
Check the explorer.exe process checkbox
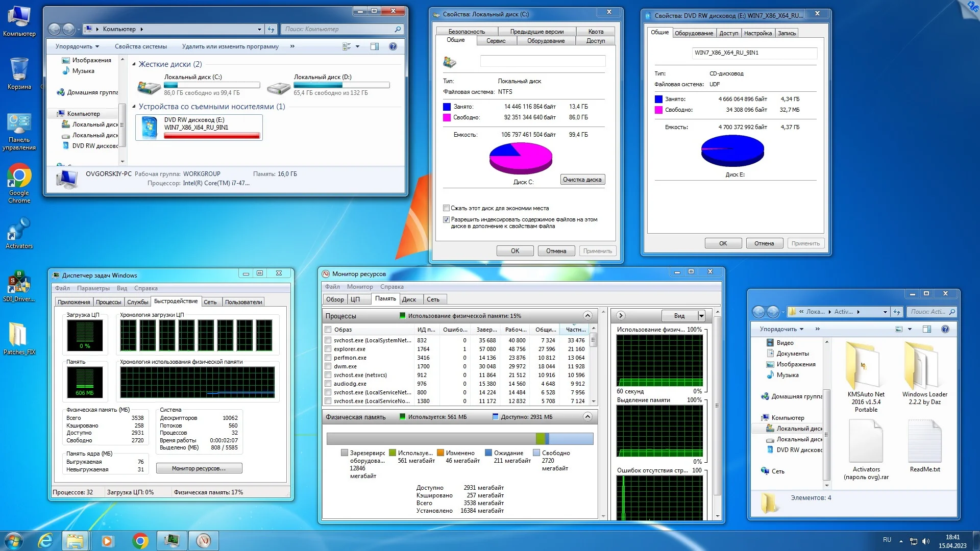pos(328,349)
